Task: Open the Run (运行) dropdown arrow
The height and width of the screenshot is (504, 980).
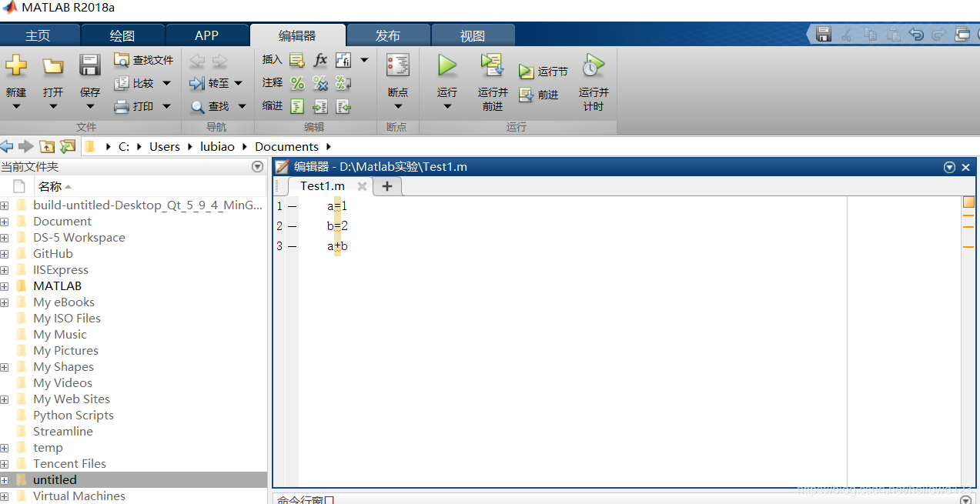Action: (x=447, y=107)
